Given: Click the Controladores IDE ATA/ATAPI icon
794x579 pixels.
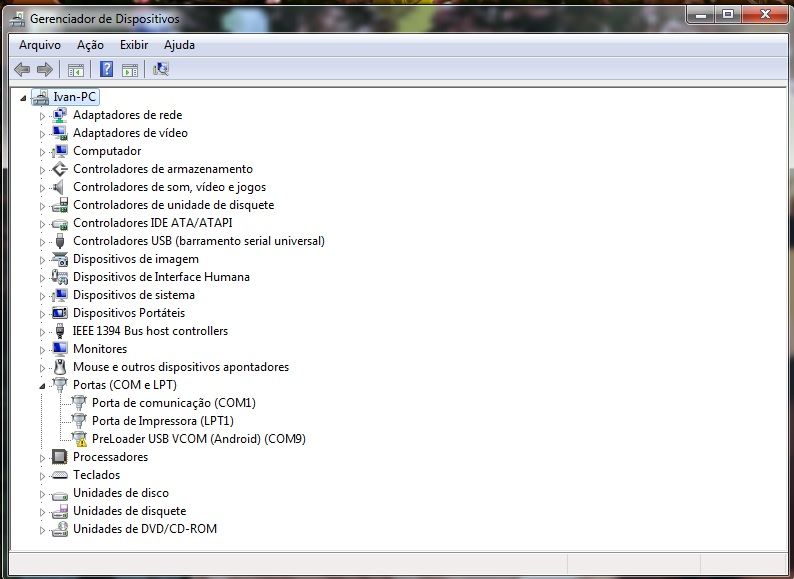Looking at the screenshot, I should (60, 223).
